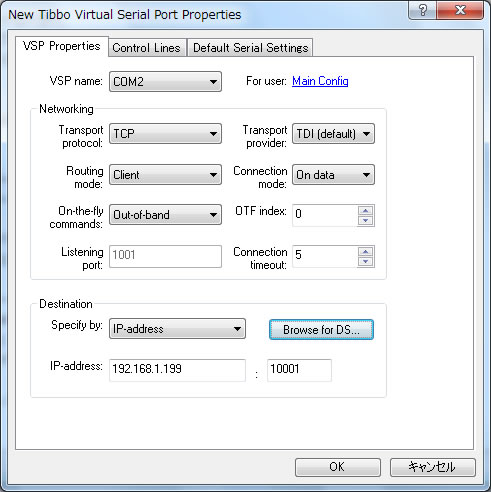Open the Specify by IP-address dropdown
The width and height of the screenshot is (491, 492).
[x=177, y=329]
